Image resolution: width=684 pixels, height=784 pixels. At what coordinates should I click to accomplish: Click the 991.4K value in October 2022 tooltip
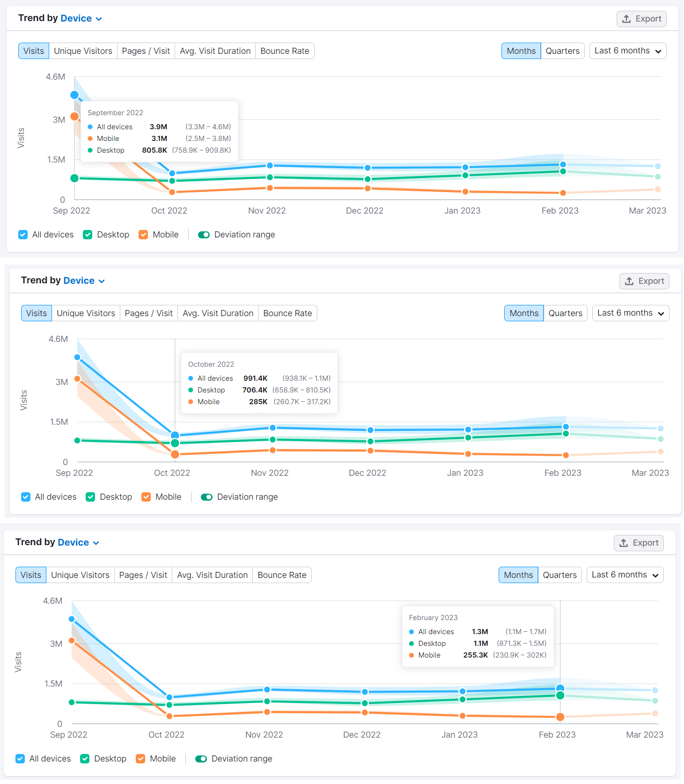[x=255, y=378]
